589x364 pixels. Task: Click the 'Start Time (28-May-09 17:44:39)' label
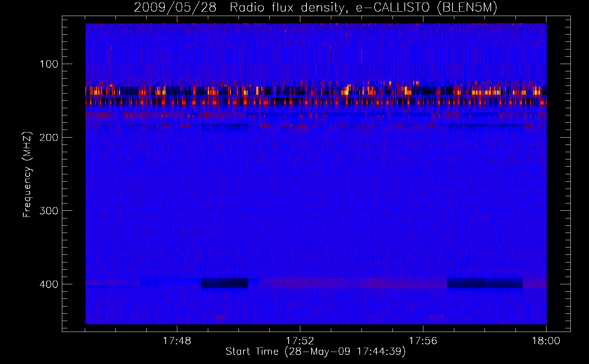(x=316, y=352)
